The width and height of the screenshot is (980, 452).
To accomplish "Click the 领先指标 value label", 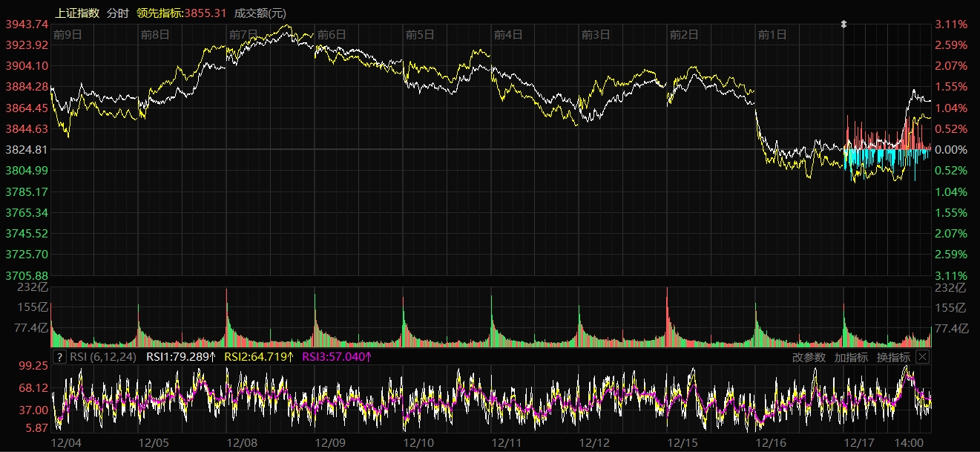I will [x=181, y=13].
